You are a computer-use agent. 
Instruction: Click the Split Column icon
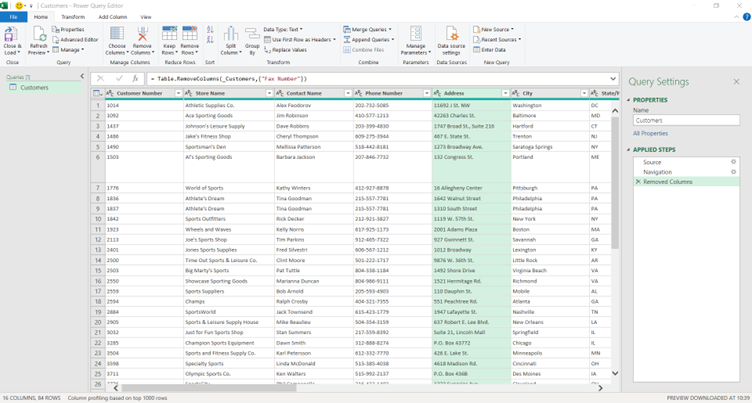(x=231, y=34)
